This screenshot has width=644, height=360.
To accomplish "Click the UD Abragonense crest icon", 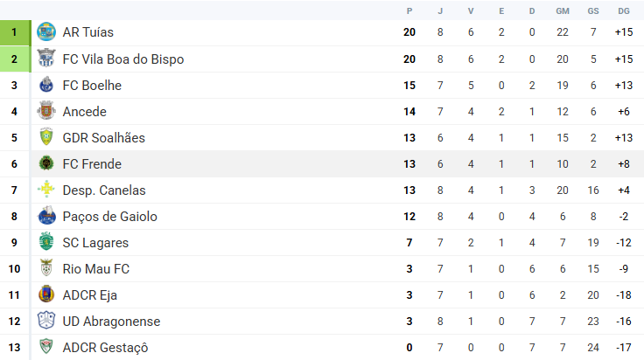I will tap(46, 322).
